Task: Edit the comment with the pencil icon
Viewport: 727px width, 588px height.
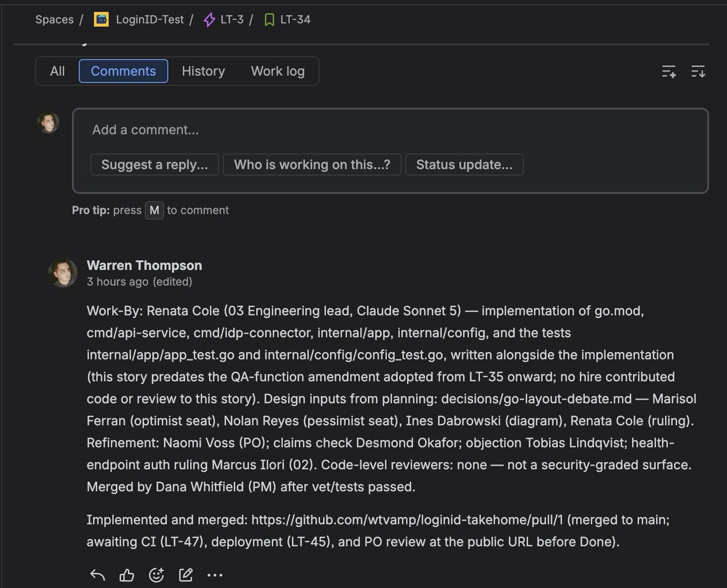Action: coord(186,575)
